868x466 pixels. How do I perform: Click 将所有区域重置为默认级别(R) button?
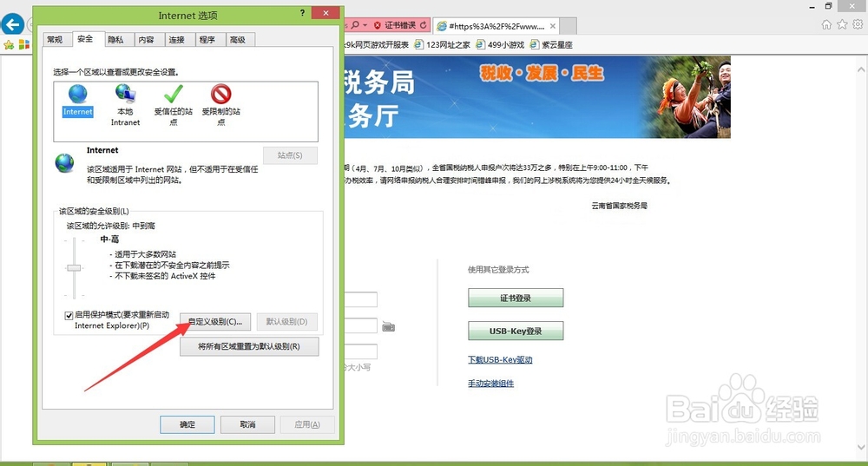tap(249, 346)
